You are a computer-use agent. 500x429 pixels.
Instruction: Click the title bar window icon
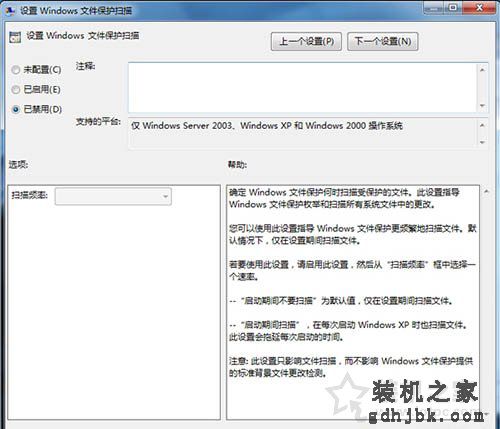(10, 11)
